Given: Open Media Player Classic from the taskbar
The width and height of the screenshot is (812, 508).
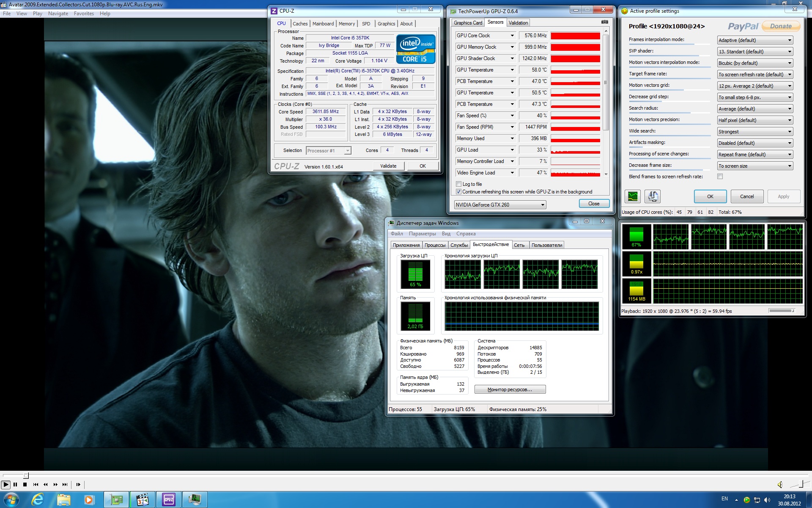Looking at the screenshot, I should point(143,500).
